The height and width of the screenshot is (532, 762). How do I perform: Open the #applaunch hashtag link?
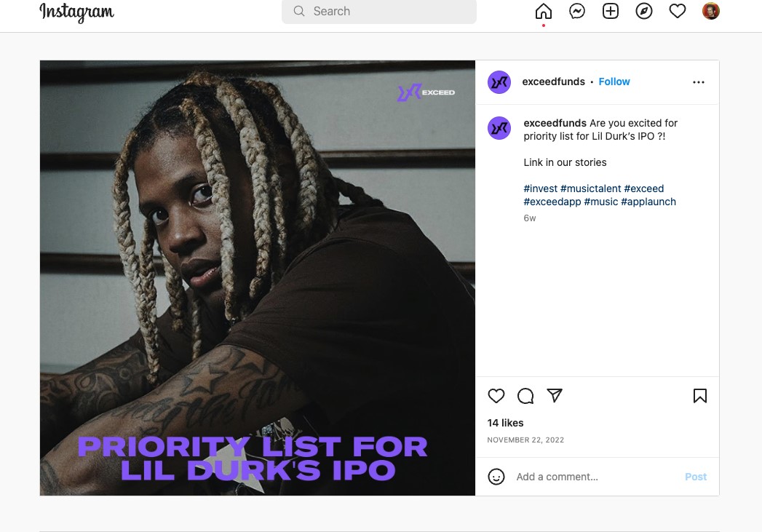coord(648,202)
